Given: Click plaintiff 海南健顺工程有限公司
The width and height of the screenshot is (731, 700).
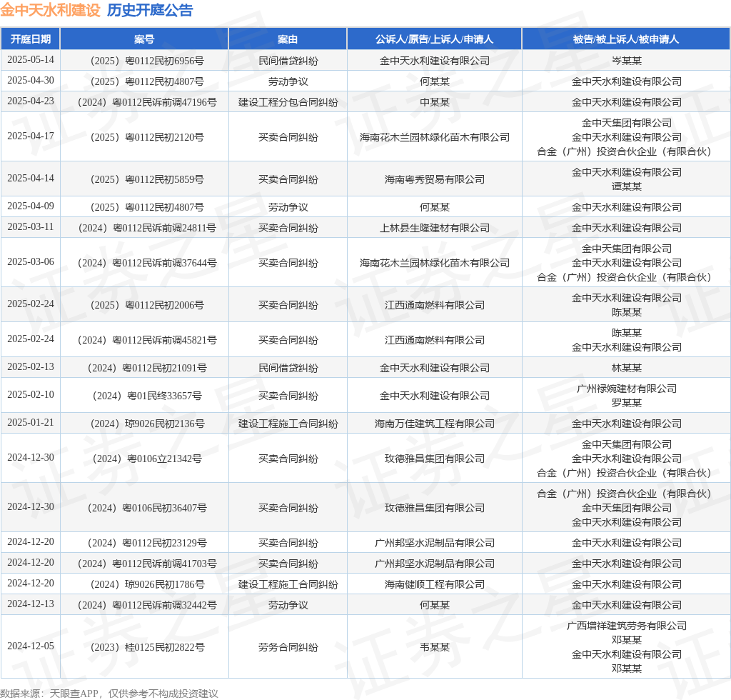Looking at the screenshot, I should (x=435, y=584).
